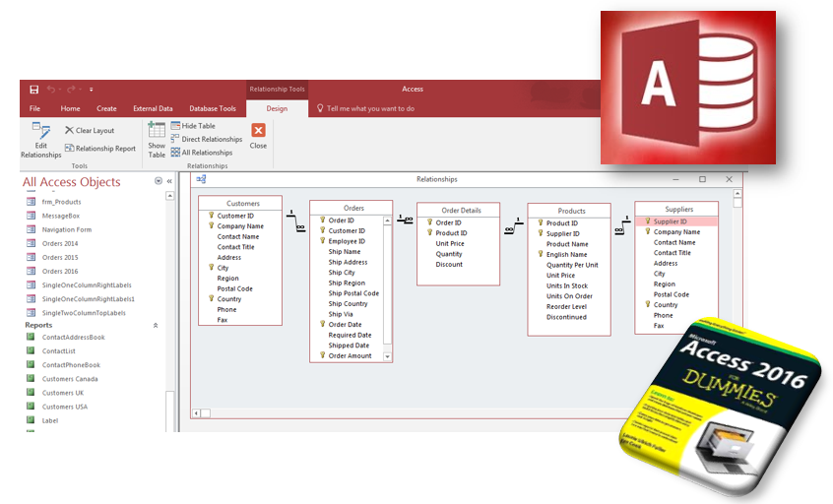The width and height of the screenshot is (833, 504).
Task: Open the Orders 2014 form
Action: pos(59,243)
